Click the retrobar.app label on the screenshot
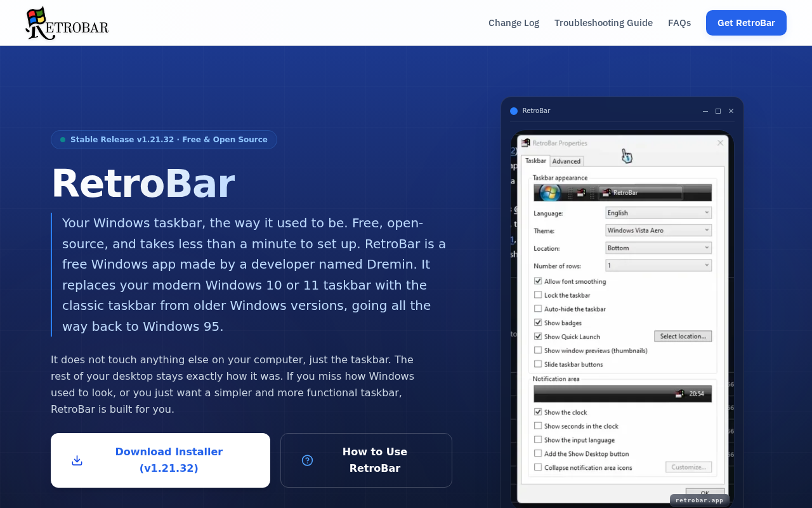 (699, 500)
